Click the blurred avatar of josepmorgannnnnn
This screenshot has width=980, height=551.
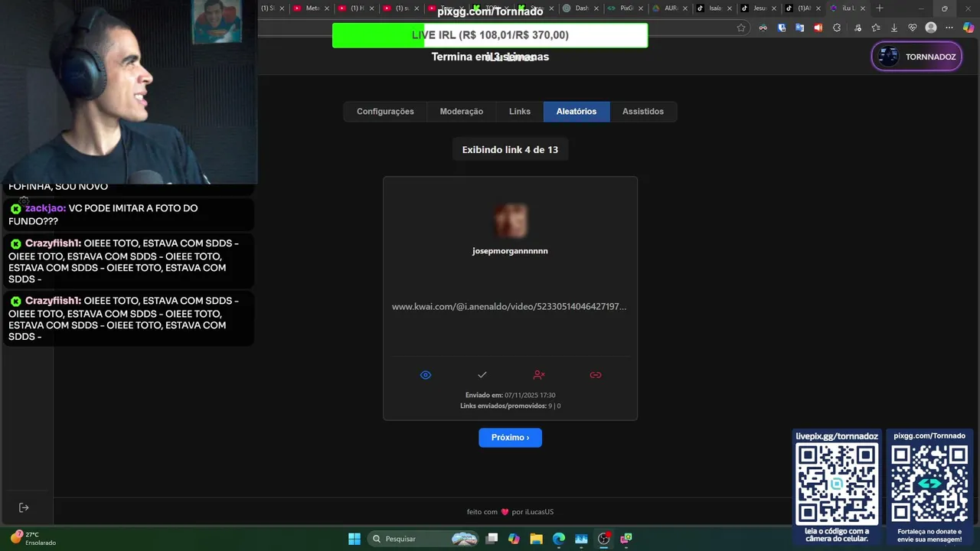pos(510,221)
